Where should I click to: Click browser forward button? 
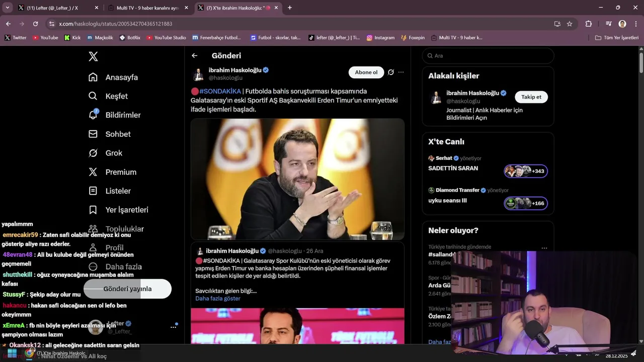(22, 24)
